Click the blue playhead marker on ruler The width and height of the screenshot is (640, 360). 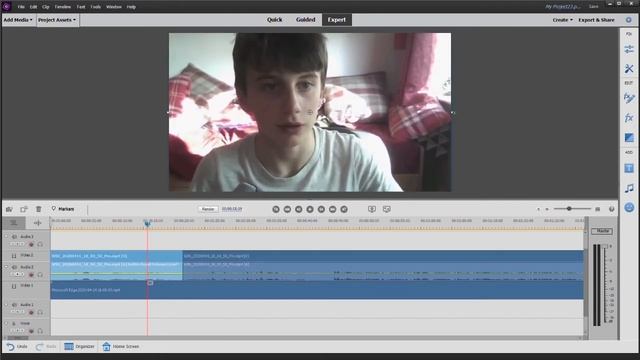[x=147, y=223]
